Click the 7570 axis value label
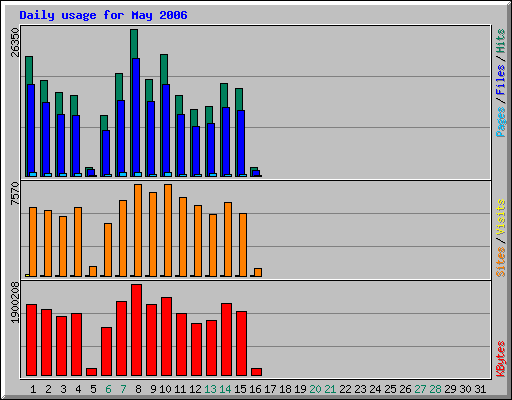The height and width of the screenshot is (400, 512). (x=15, y=193)
